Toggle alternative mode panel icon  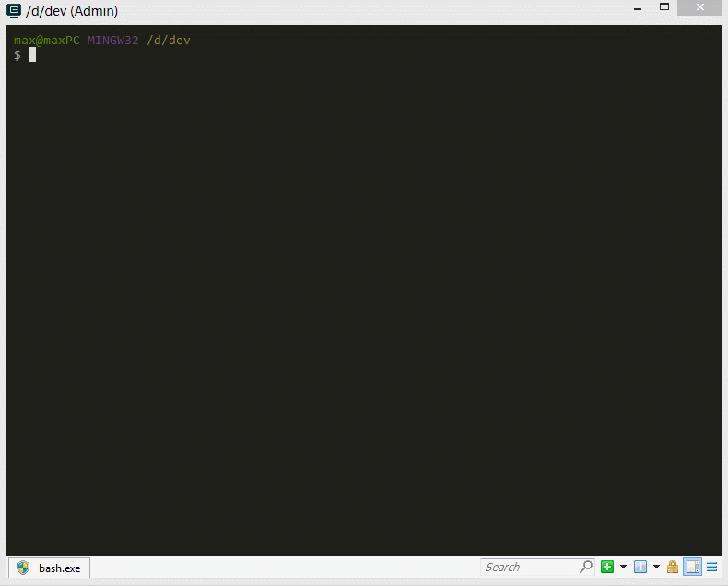692,567
